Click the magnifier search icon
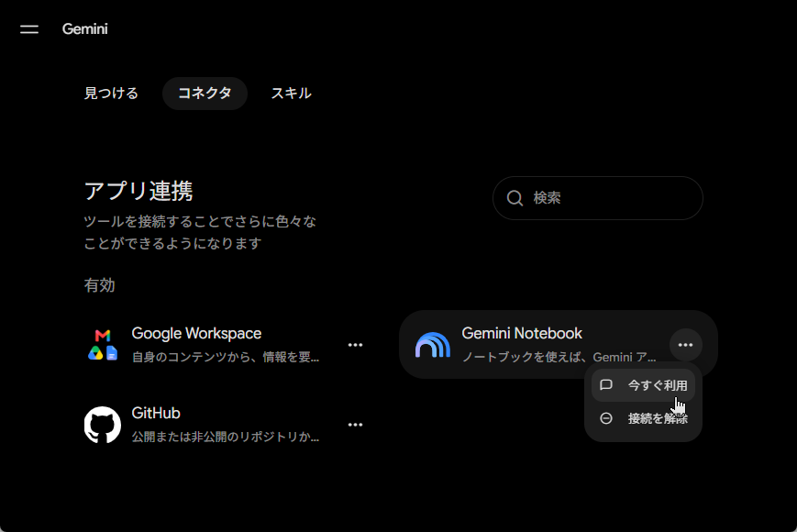The height and width of the screenshot is (532, 797). [x=515, y=198]
